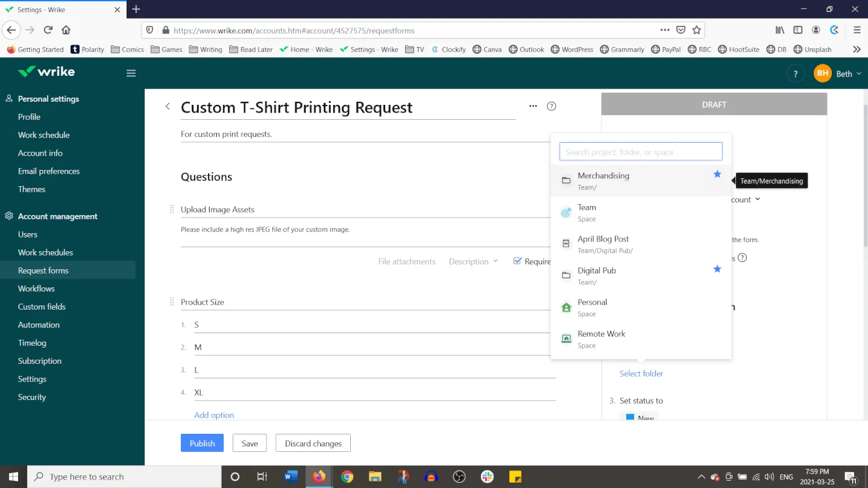This screenshot has width=868, height=488.
Task: Show more bookmarks with the chevron
Action: 857,49
